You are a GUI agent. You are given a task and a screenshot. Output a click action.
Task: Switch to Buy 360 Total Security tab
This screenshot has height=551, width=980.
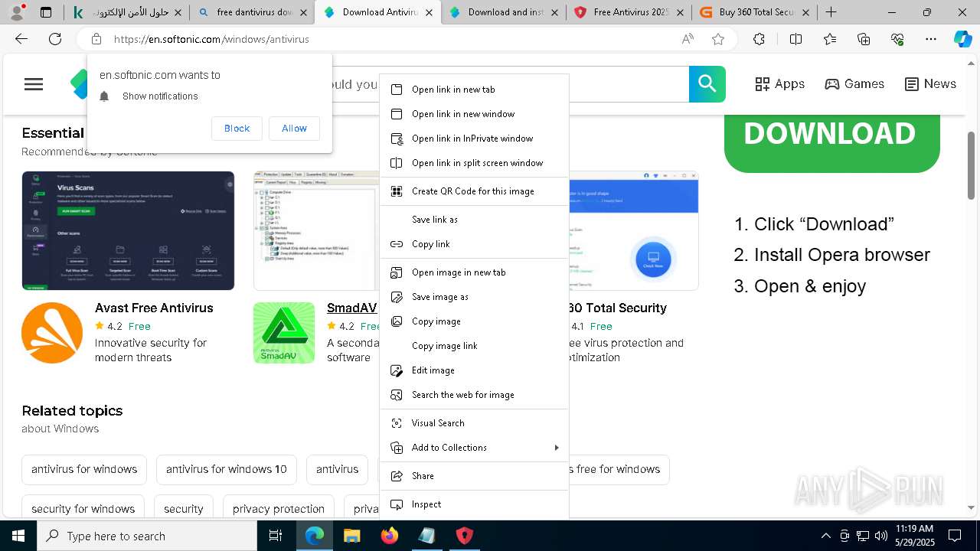[x=753, y=12]
